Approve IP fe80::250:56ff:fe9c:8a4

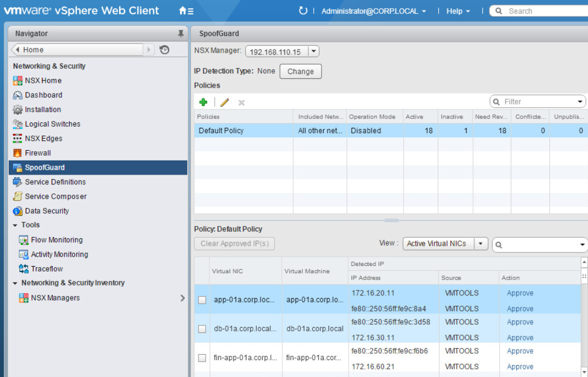520,309
